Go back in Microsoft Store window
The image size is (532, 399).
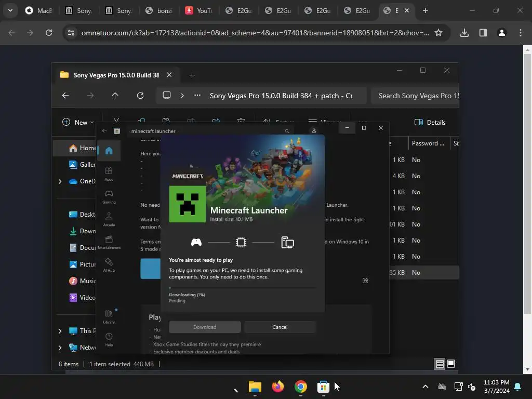[x=104, y=131]
